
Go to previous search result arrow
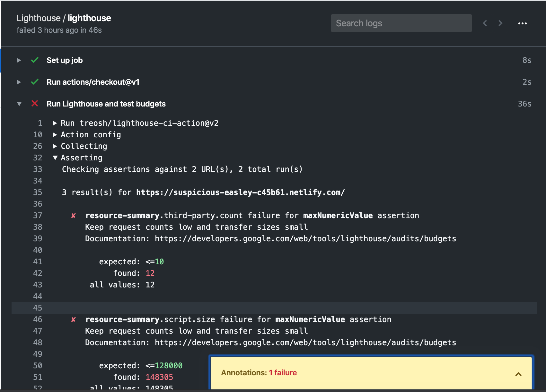click(485, 23)
